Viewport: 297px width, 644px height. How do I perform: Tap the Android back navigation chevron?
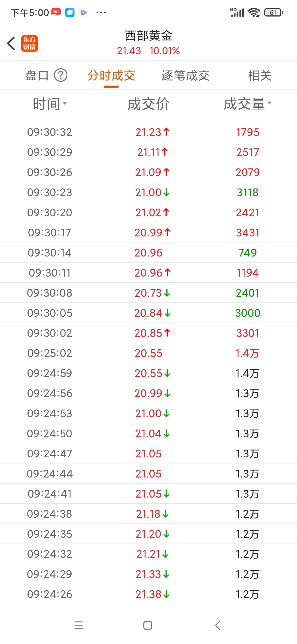point(218,625)
